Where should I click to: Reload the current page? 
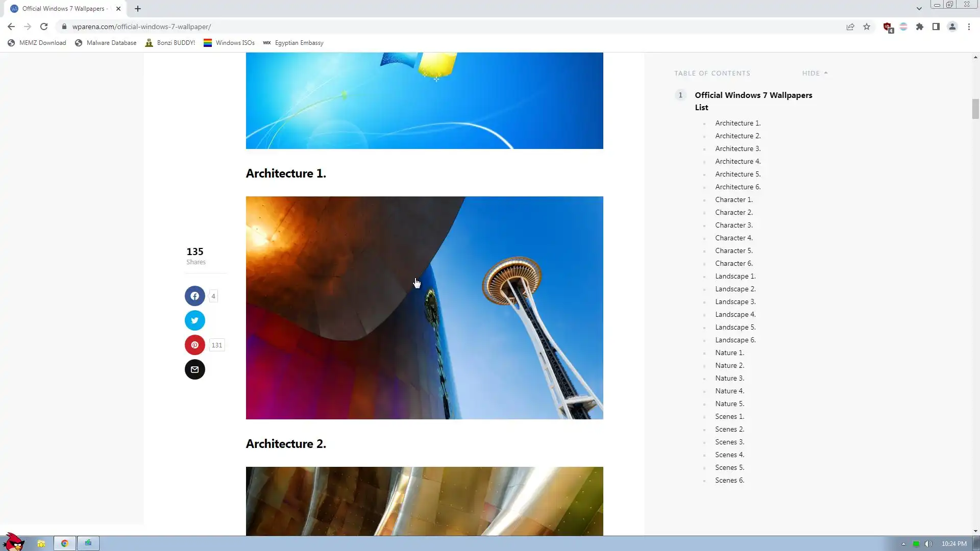[x=44, y=27]
